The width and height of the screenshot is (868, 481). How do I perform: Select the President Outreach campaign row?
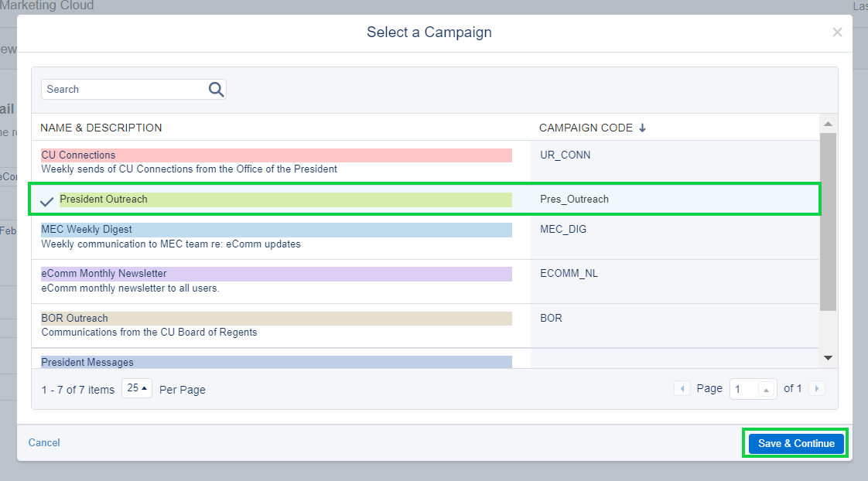pyautogui.click(x=425, y=200)
